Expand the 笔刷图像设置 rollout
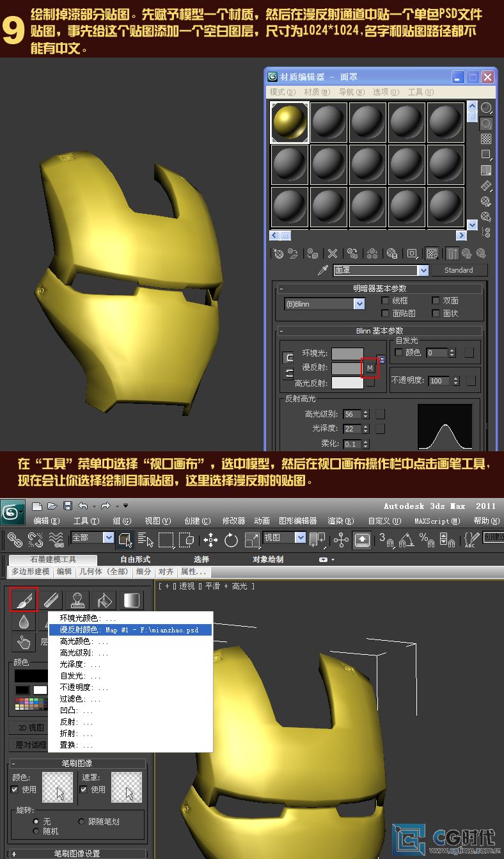 79,853
